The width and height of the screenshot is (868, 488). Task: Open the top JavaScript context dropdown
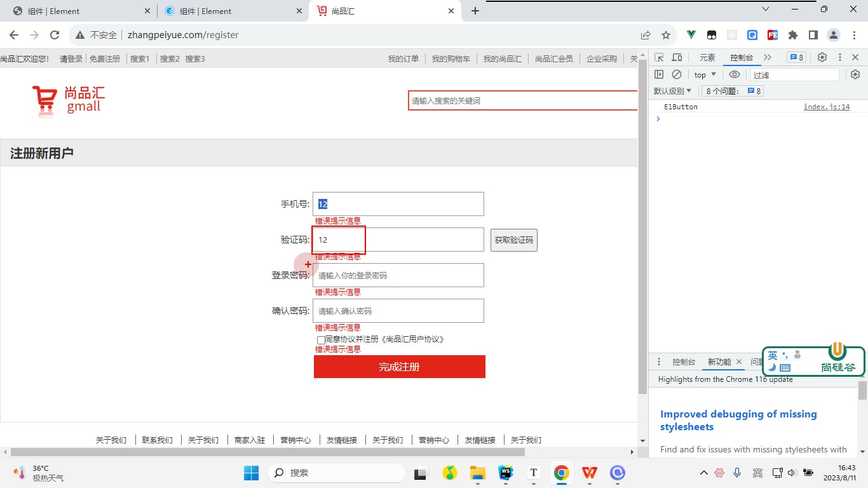click(x=705, y=74)
